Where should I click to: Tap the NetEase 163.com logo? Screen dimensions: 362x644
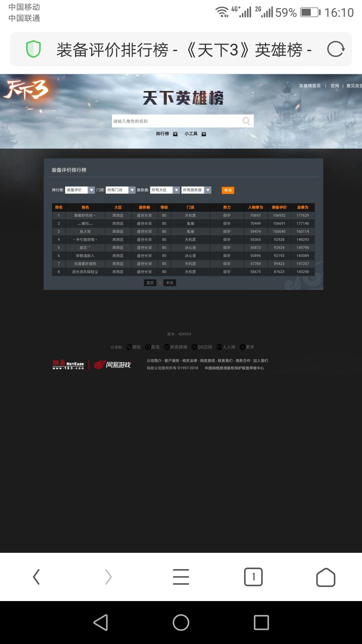tap(68, 365)
